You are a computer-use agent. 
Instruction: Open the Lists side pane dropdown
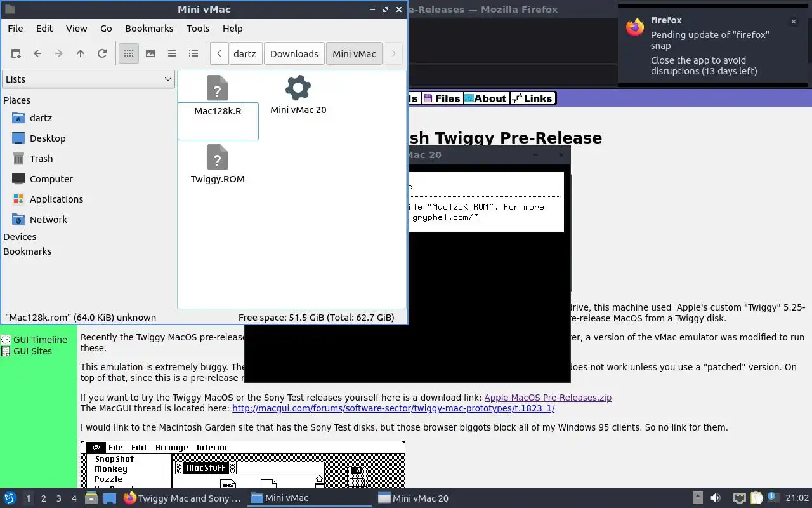click(88, 79)
